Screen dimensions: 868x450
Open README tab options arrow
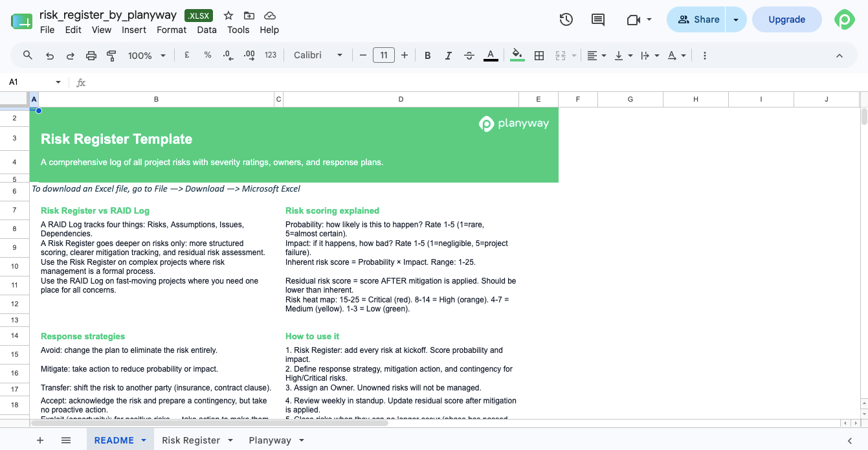point(144,440)
